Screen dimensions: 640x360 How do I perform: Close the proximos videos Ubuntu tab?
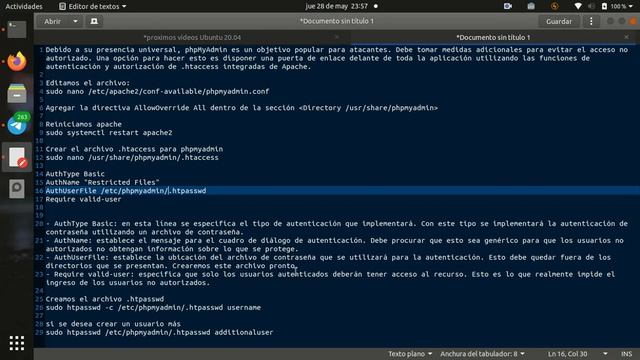tap(337, 37)
